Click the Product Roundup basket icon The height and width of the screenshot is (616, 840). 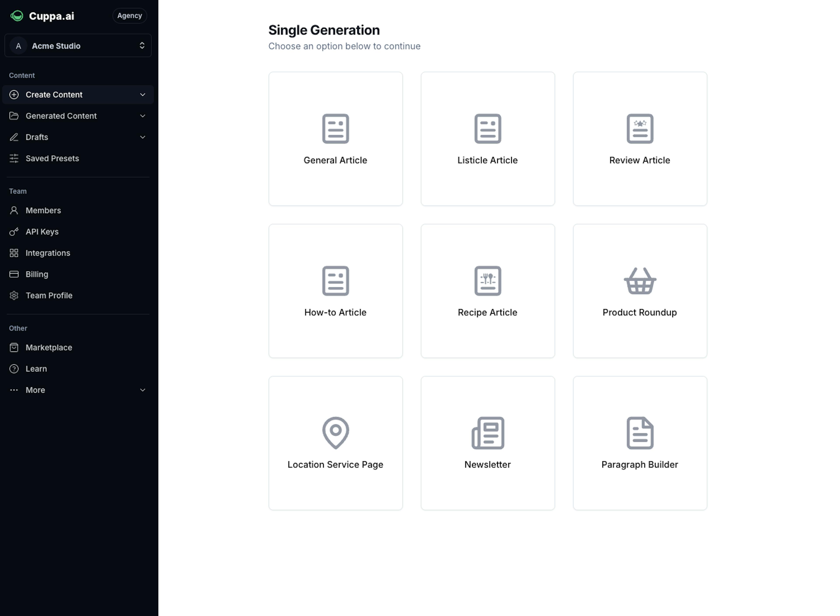point(640,281)
